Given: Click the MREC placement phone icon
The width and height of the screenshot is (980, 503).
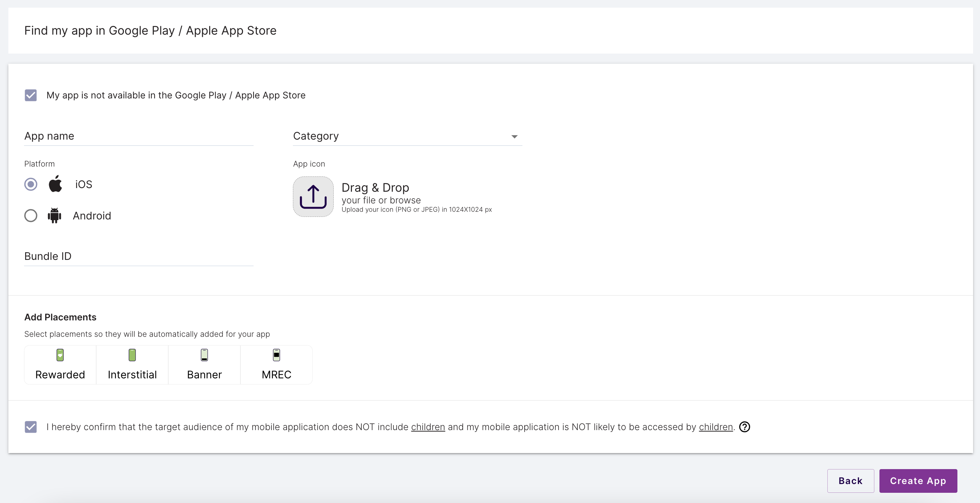Looking at the screenshot, I should tap(277, 355).
